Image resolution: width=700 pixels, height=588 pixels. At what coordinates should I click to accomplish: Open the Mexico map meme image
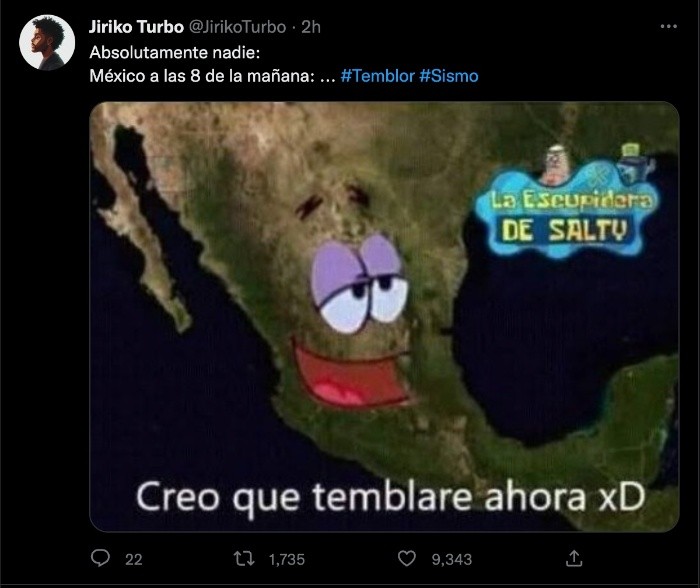[x=384, y=317]
